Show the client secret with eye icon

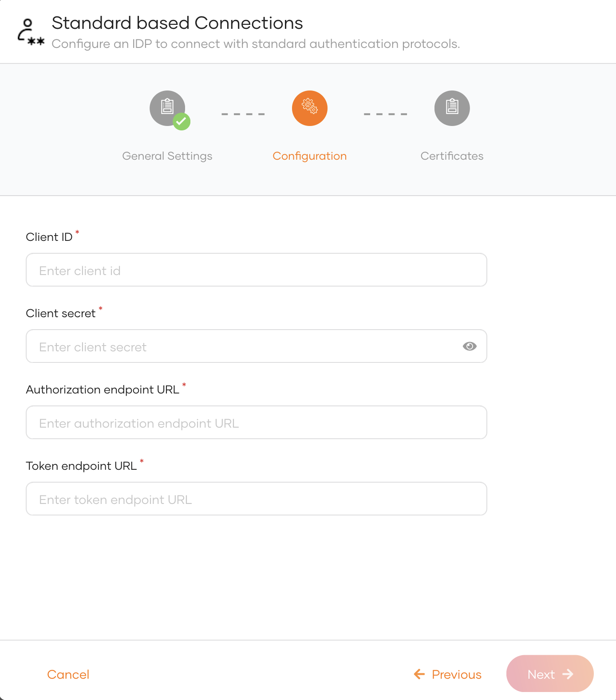pos(470,346)
